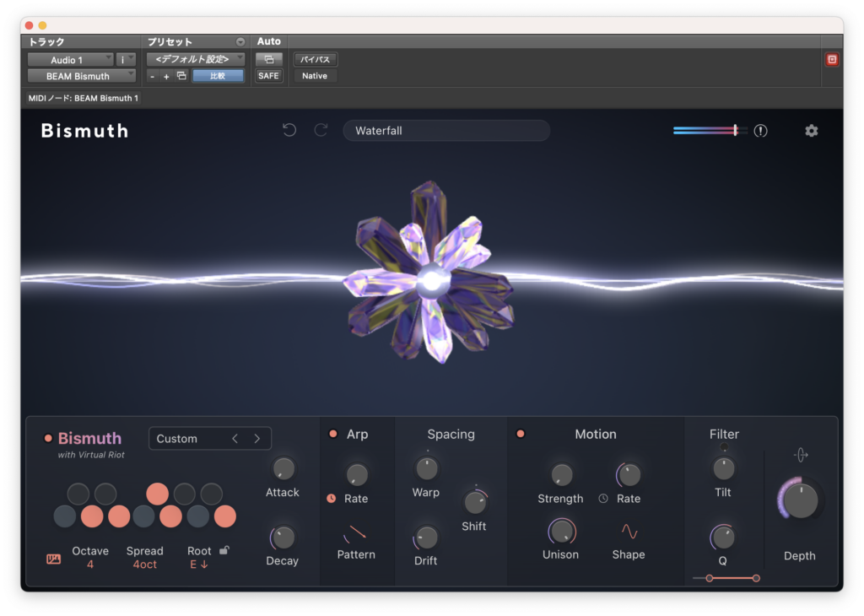Change the Motion Shape sine wave

(629, 532)
